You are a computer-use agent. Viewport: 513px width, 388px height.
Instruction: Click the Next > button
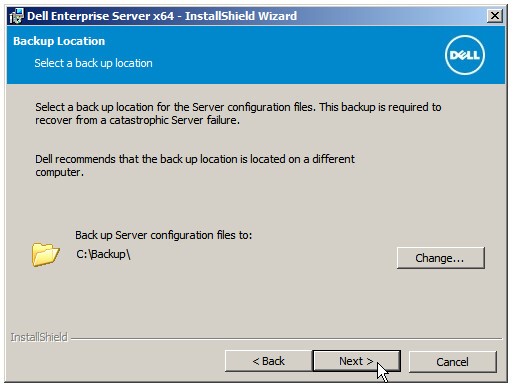pyautogui.click(x=356, y=361)
